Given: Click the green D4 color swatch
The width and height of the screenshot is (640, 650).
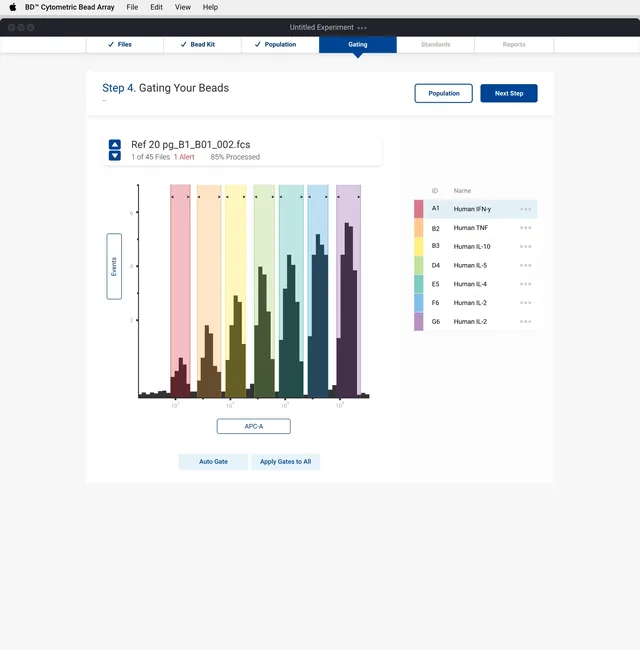Looking at the screenshot, I should tap(419, 265).
